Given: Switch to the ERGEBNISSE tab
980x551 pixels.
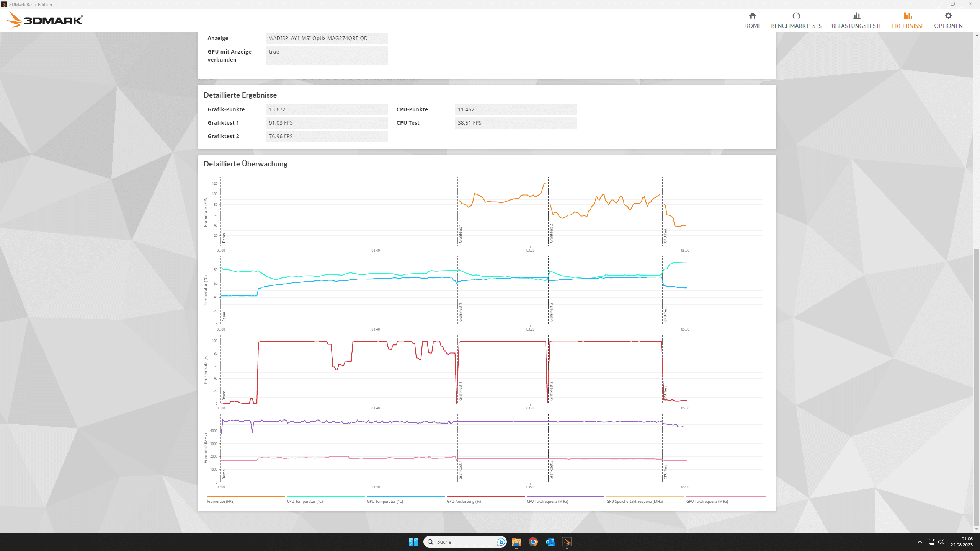Looking at the screenshot, I should (908, 20).
